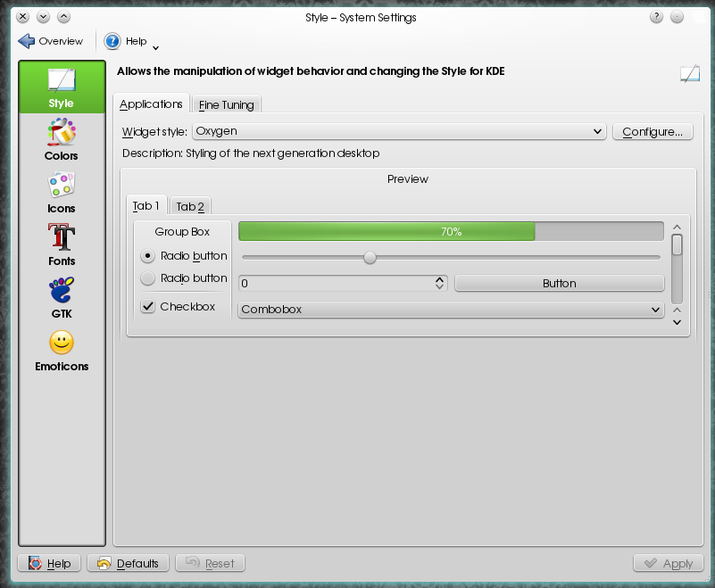Click the scrollbar up arrow at top
Image resolution: width=715 pixels, height=588 pixels.
pos(678,227)
